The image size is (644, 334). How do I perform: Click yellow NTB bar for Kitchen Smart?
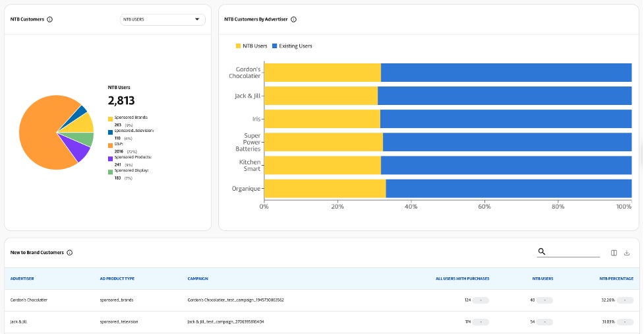point(322,166)
